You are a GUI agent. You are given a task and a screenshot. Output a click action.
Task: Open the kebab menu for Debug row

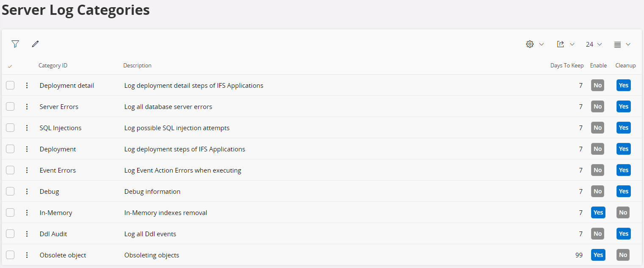(x=27, y=191)
